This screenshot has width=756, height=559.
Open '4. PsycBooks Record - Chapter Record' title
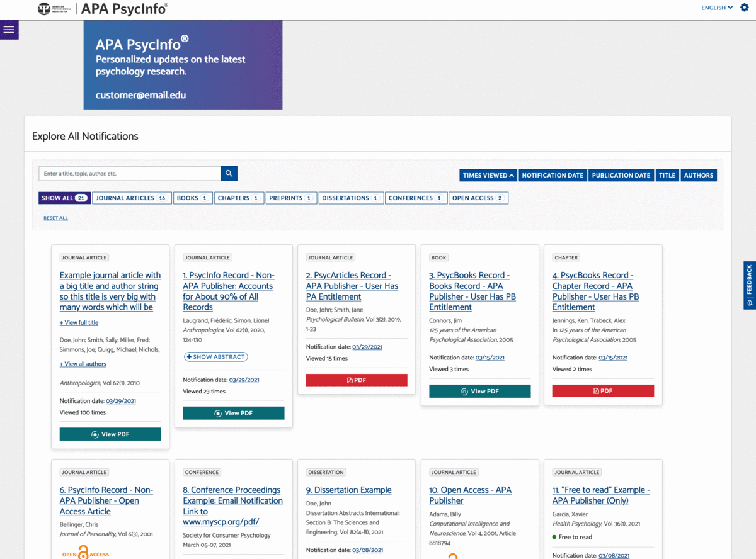596,291
